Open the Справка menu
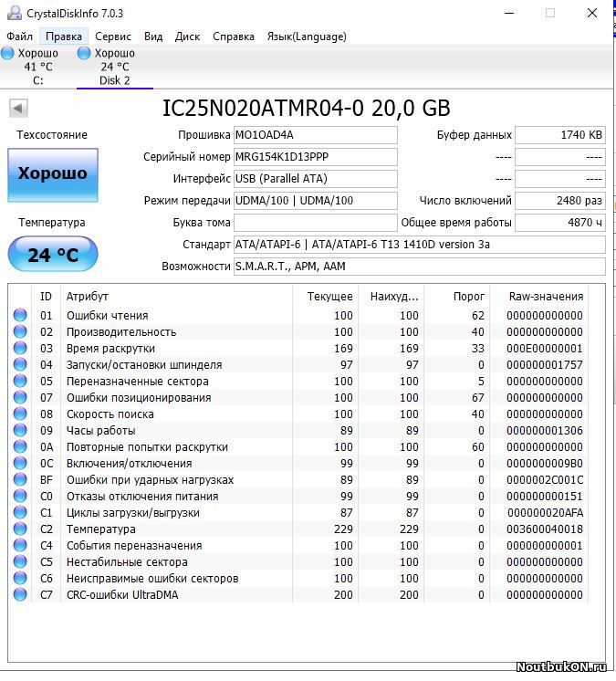 point(234,37)
